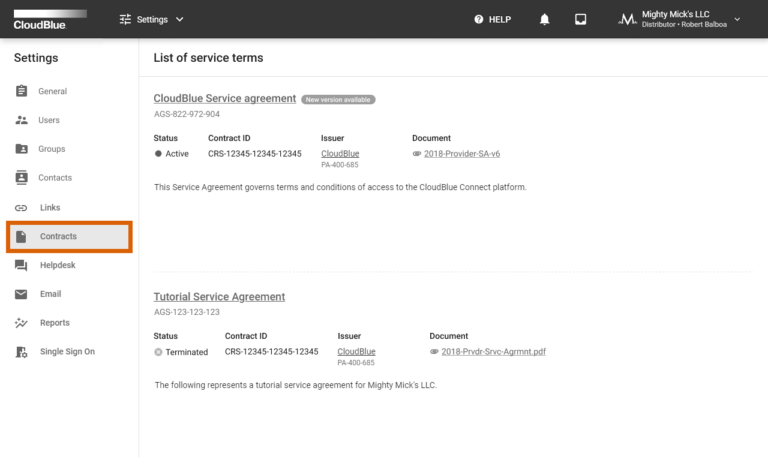Image resolution: width=768 pixels, height=457 pixels.
Task: Click the Users people icon
Action: [22, 120]
